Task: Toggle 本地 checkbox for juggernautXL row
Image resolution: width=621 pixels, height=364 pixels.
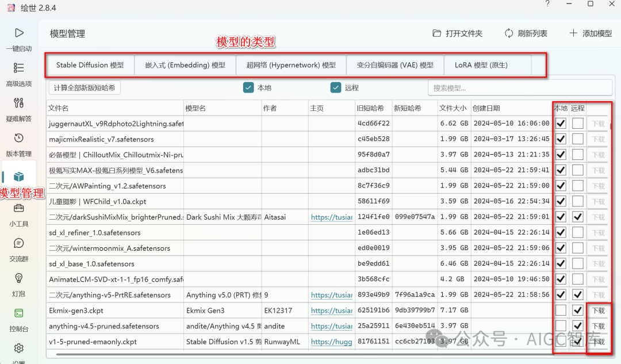Action: pos(561,124)
